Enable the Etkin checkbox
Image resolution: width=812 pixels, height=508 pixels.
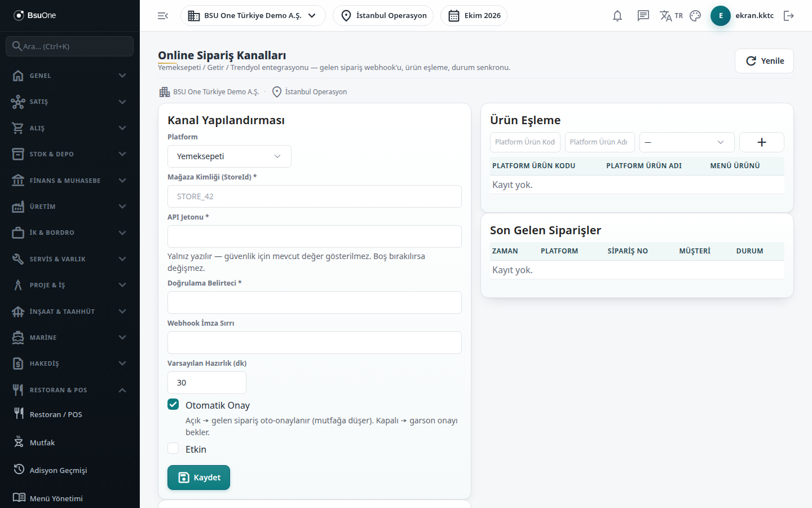[173, 449]
